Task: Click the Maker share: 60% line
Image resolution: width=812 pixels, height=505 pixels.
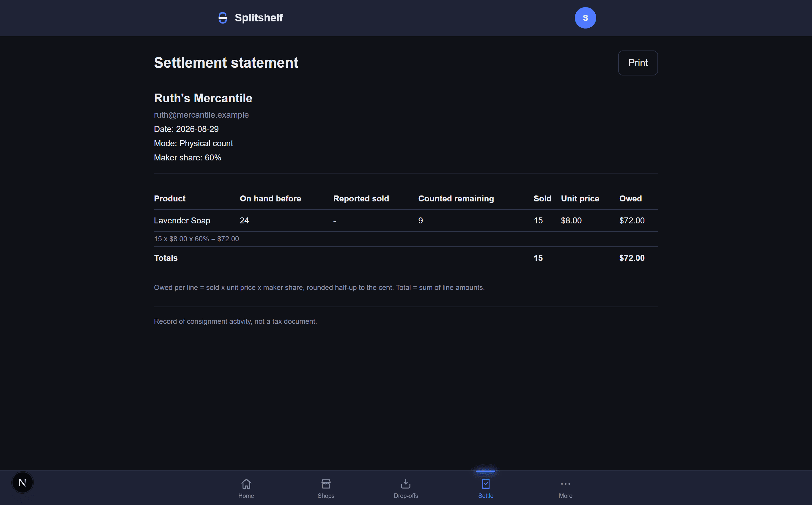Action: coord(188,158)
